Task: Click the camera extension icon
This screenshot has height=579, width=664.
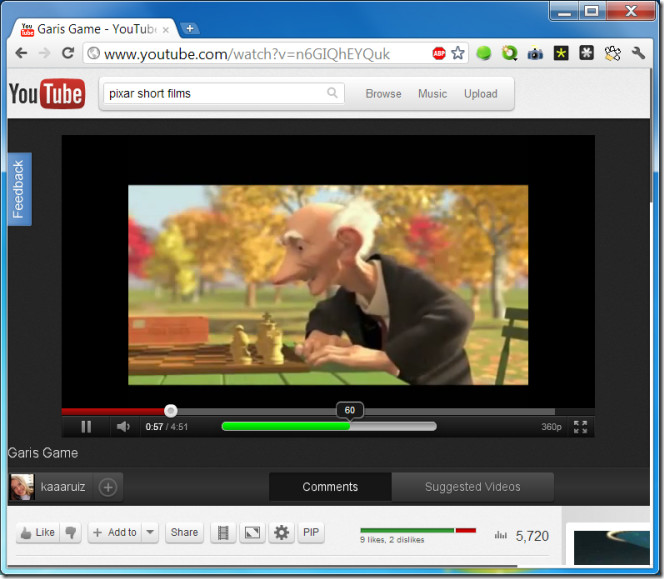Action: click(535, 54)
